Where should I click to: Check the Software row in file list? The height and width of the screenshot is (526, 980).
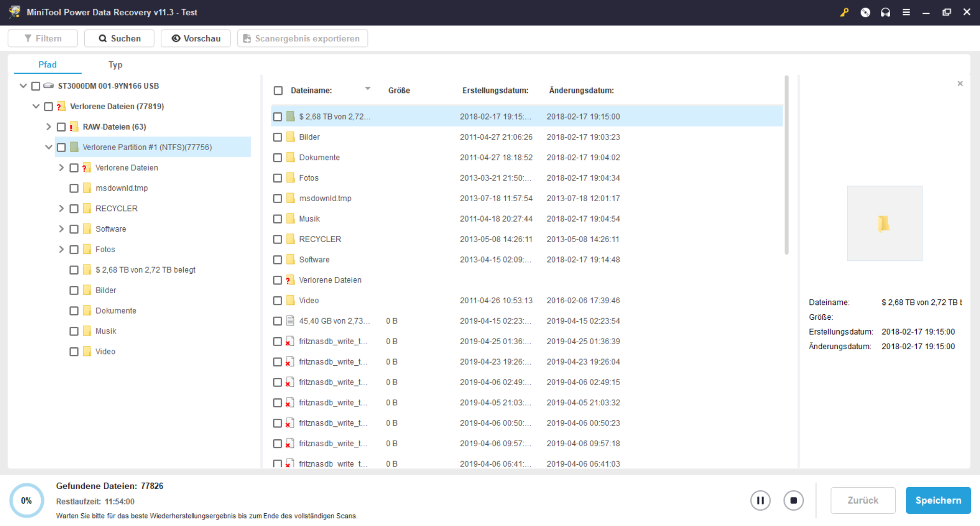277,259
